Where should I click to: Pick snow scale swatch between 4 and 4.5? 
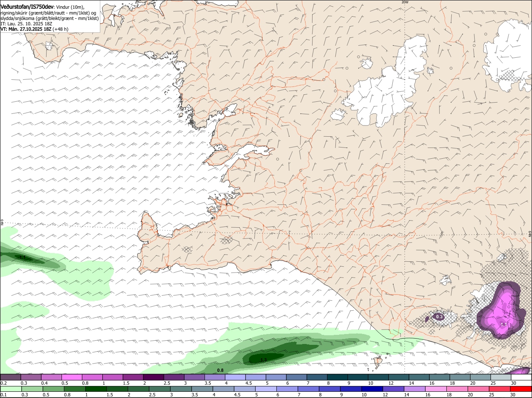pos(235,377)
